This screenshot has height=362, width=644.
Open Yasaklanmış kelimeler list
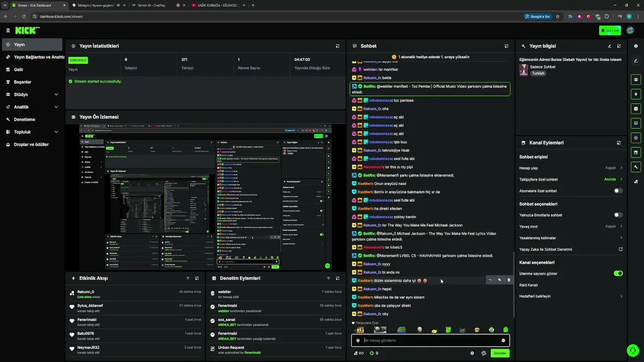coord(571,238)
